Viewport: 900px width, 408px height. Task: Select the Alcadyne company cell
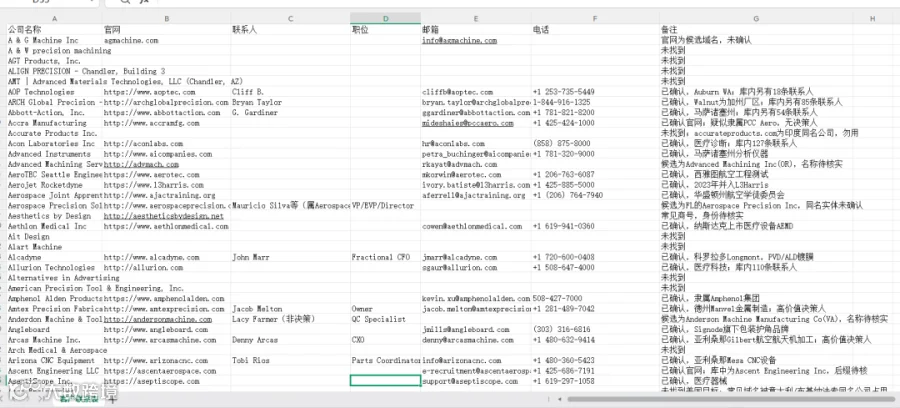tap(55, 257)
